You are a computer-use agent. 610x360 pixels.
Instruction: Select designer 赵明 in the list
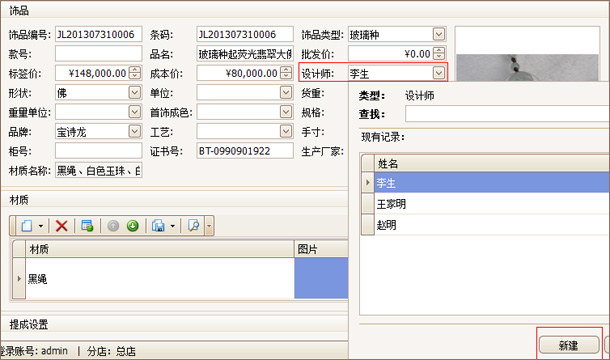point(492,225)
